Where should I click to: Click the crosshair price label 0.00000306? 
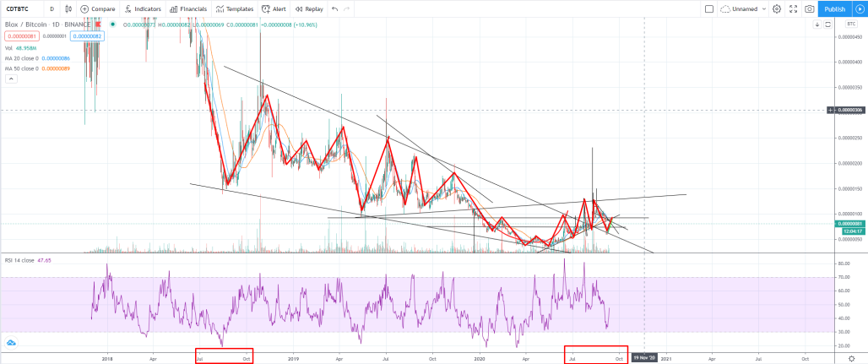850,111
